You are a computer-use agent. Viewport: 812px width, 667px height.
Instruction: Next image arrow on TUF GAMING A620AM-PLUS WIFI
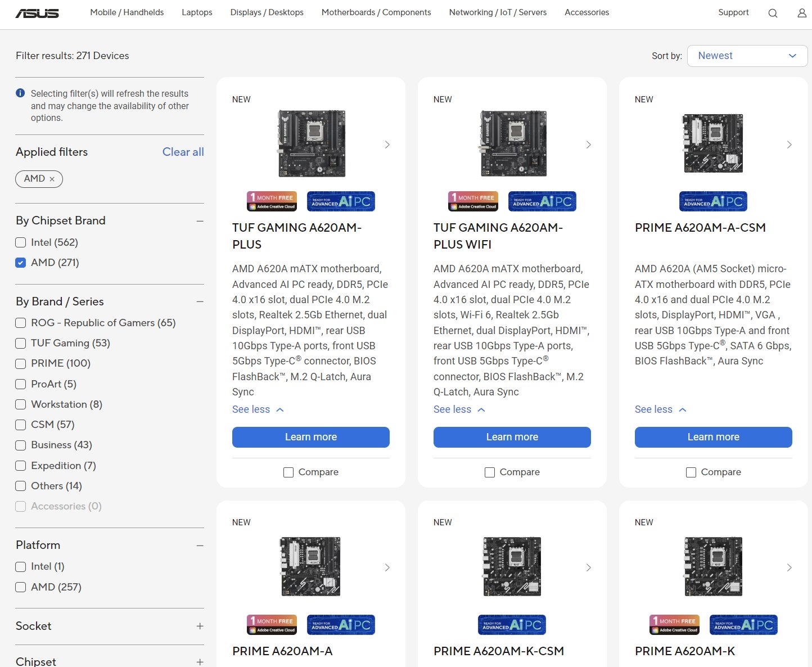coord(588,145)
